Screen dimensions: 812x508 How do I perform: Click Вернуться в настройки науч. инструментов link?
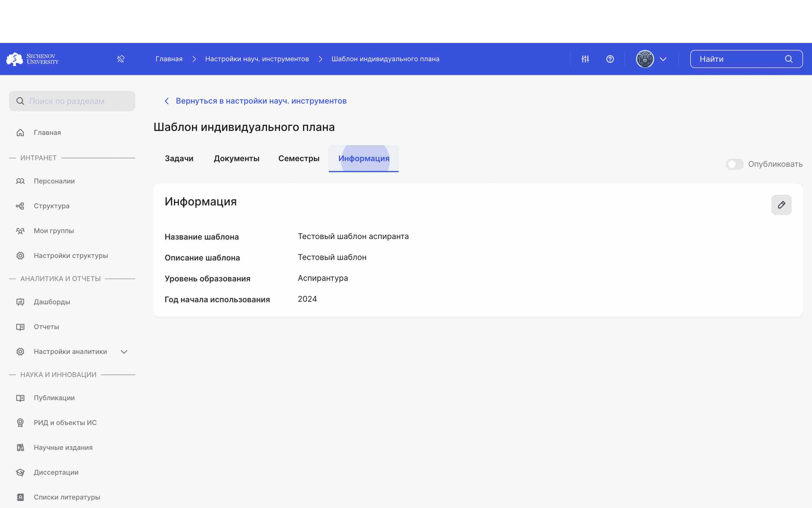[x=261, y=101]
